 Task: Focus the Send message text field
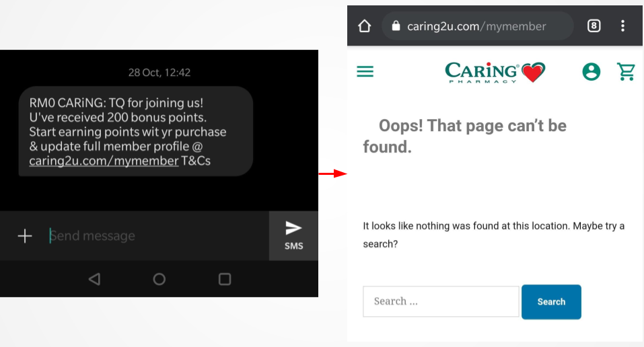tap(158, 236)
